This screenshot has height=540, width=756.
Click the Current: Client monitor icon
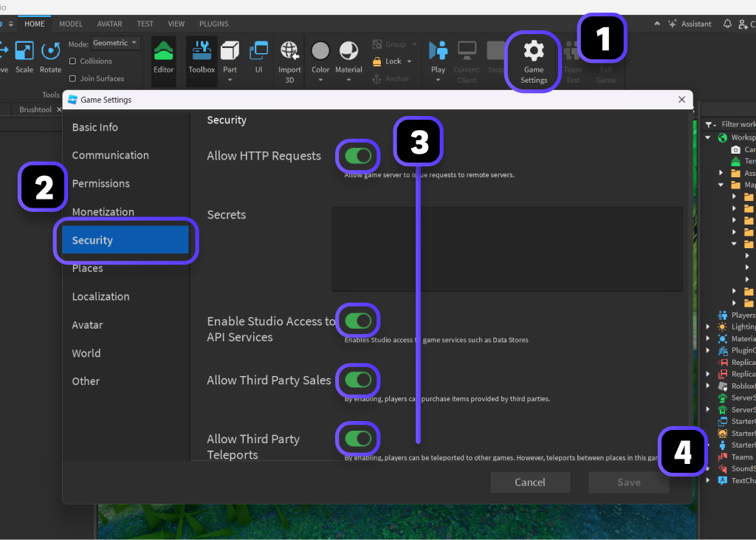pyautogui.click(x=467, y=50)
